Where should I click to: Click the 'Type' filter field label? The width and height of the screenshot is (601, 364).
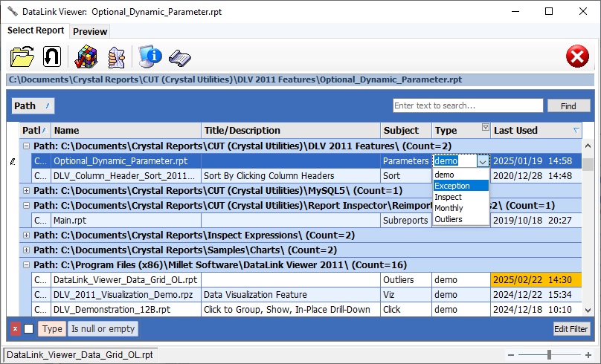click(52, 329)
